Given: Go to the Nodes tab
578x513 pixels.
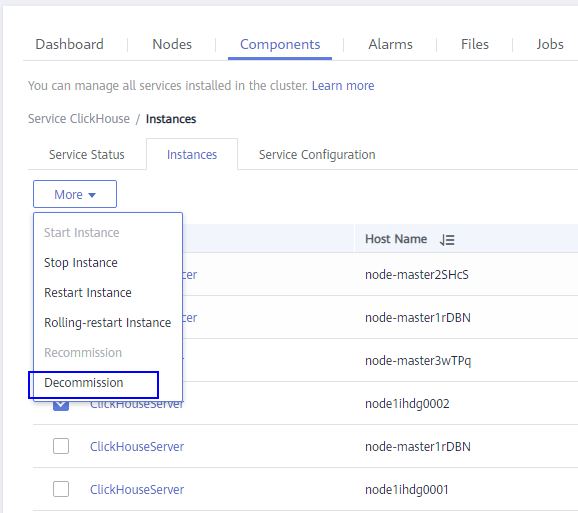Looking at the screenshot, I should (172, 44).
